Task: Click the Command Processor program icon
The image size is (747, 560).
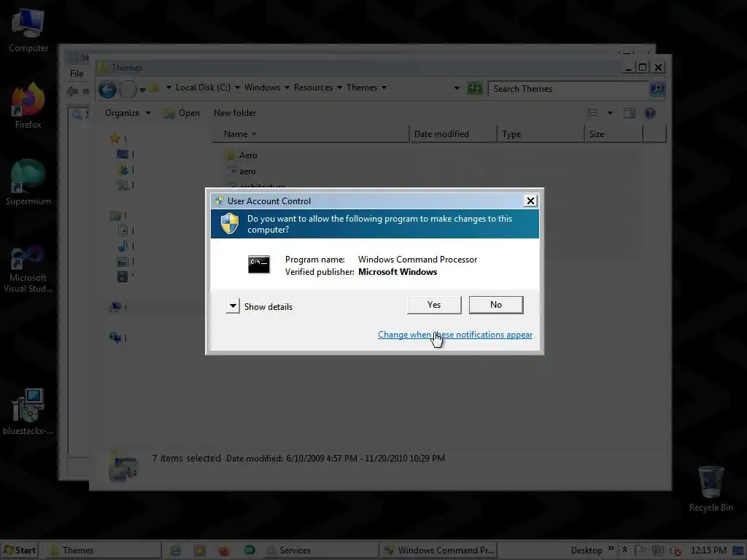Action: click(x=259, y=264)
